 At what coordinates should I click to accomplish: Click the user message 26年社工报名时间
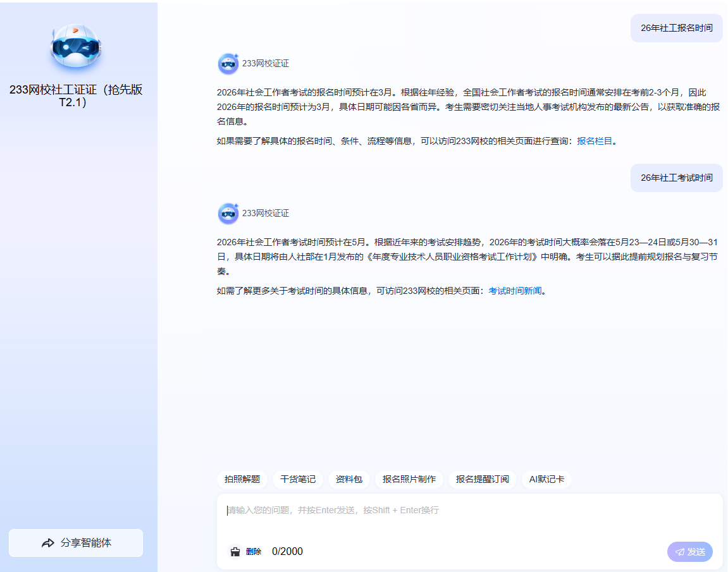point(676,28)
